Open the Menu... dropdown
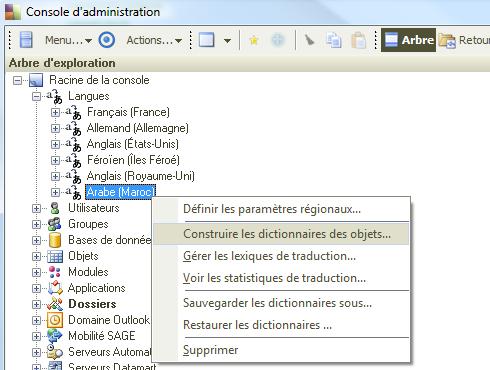 coord(68,40)
